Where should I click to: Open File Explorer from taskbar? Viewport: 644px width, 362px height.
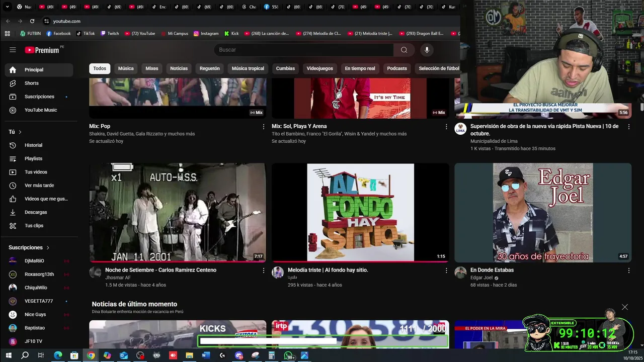(189, 355)
